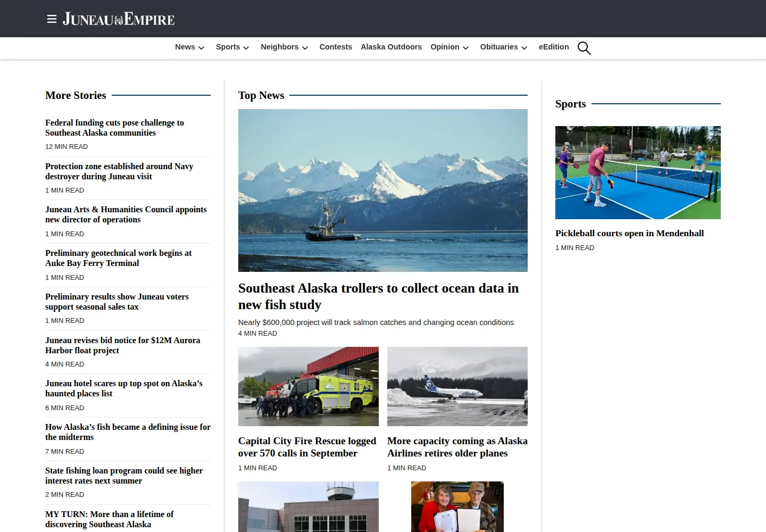
Task: Read Auke Bay Ferry Terminal geotechnical story
Action: (x=118, y=258)
